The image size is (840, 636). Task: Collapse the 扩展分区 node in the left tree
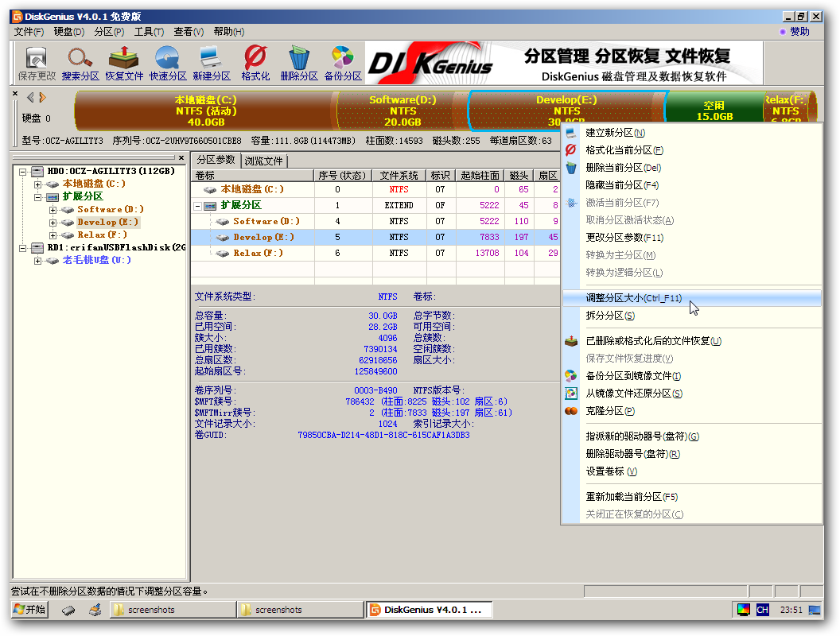37,197
